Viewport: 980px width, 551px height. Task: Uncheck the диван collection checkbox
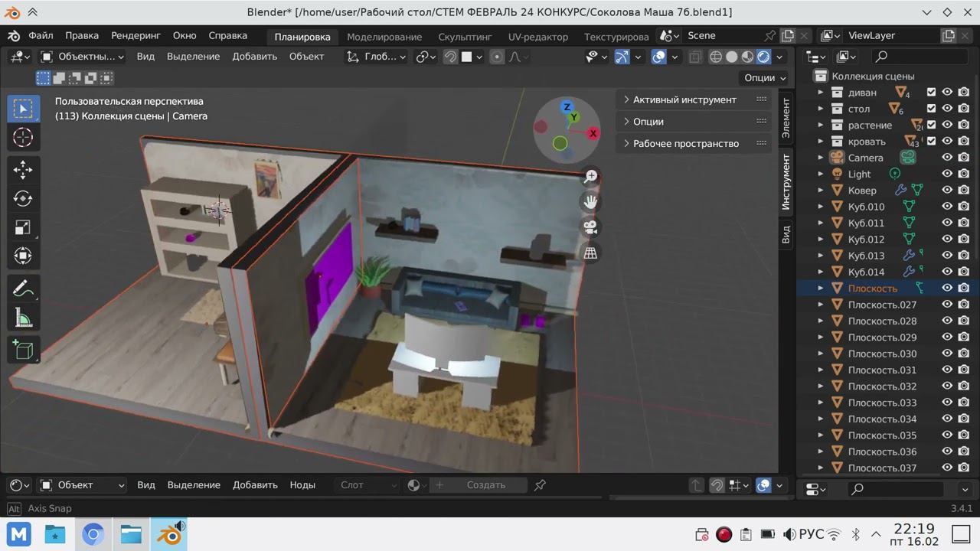click(x=931, y=93)
